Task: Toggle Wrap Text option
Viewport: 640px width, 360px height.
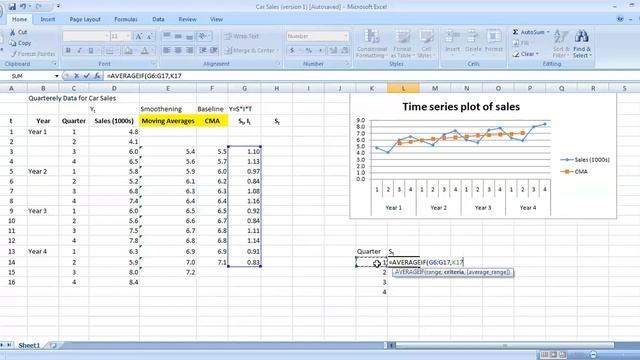Action: pos(242,36)
